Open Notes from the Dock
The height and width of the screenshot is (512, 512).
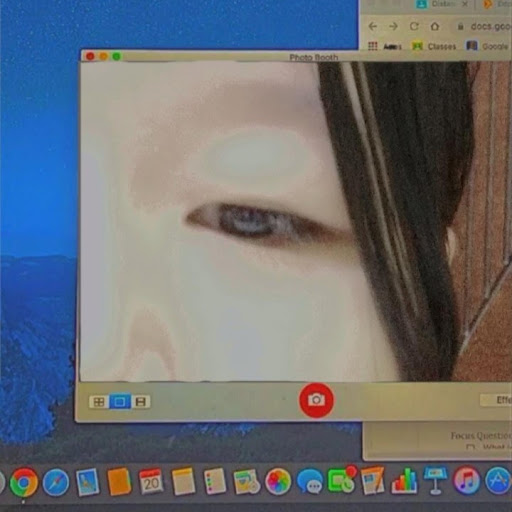[x=183, y=481]
